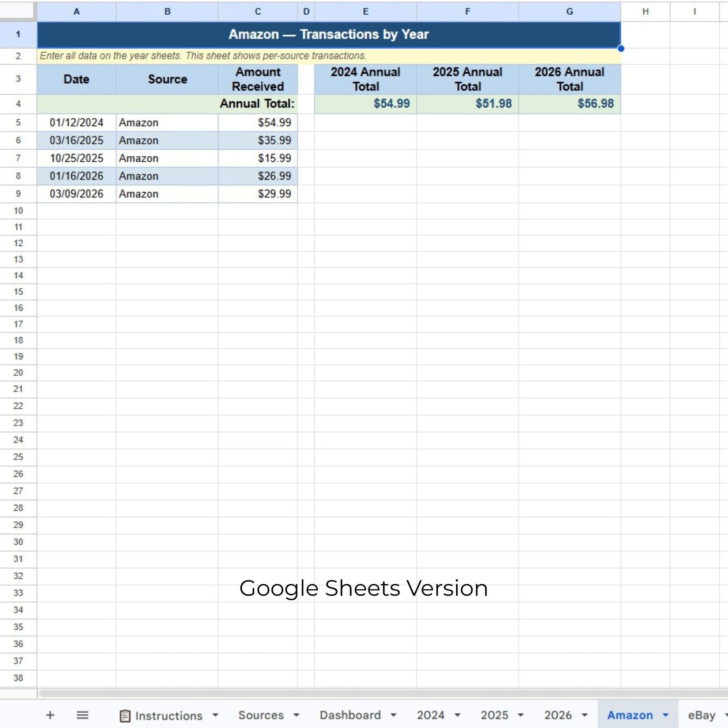The width and height of the screenshot is (728, 728).
Task: Select column H header
Action: (x=645, y=12)
